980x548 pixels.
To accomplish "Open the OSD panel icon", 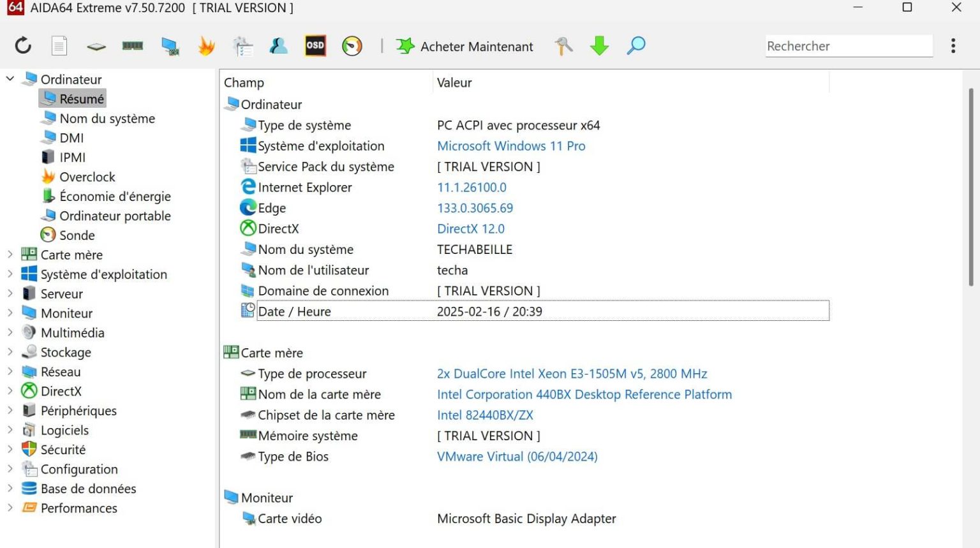I will click(315, 45).
